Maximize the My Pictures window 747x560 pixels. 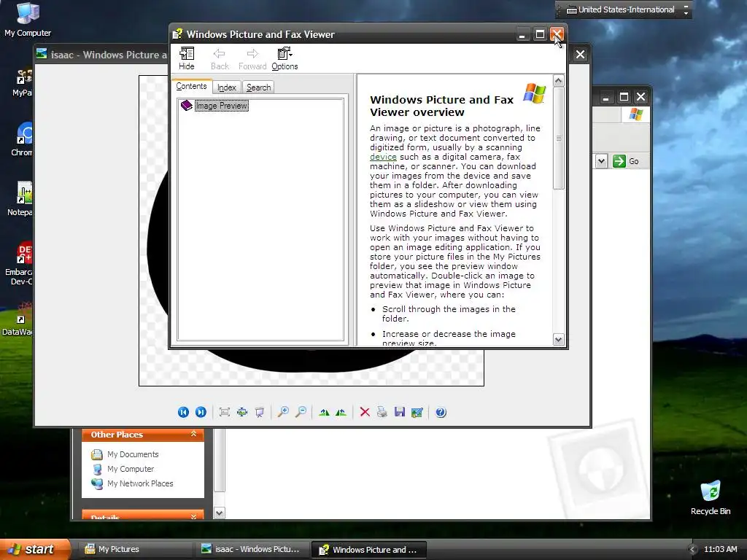(x=624, y=97)
